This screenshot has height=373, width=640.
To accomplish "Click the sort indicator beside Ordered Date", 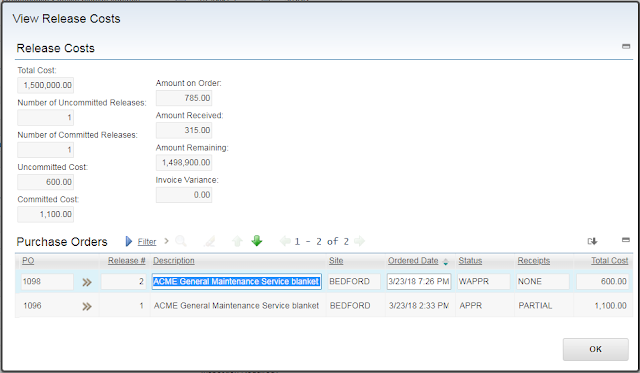I will 445,262.
